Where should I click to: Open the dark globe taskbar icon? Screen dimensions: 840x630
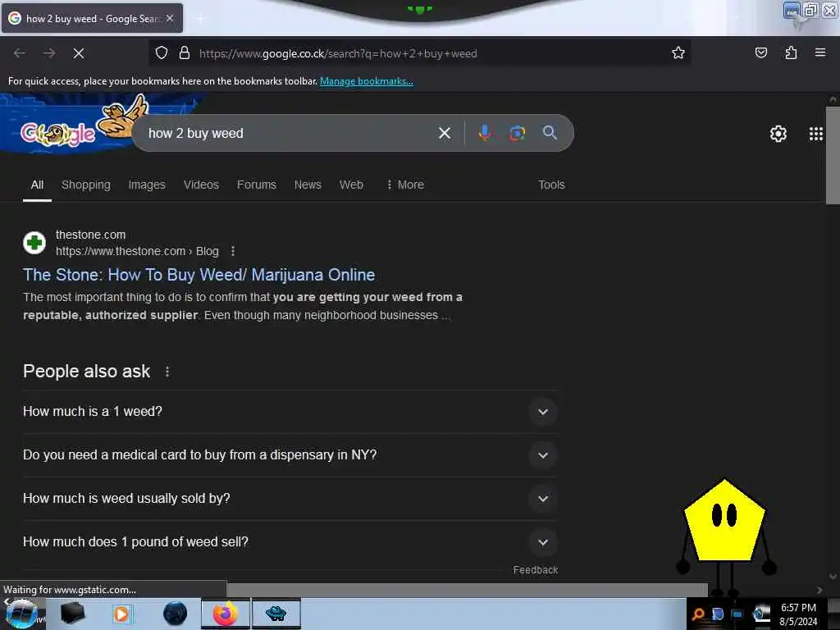176,614
